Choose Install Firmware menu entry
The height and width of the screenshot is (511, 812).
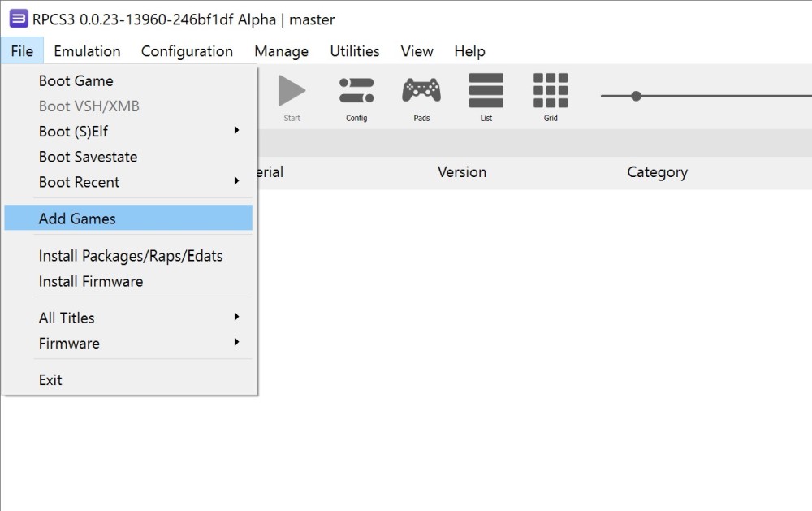(91, 281)
